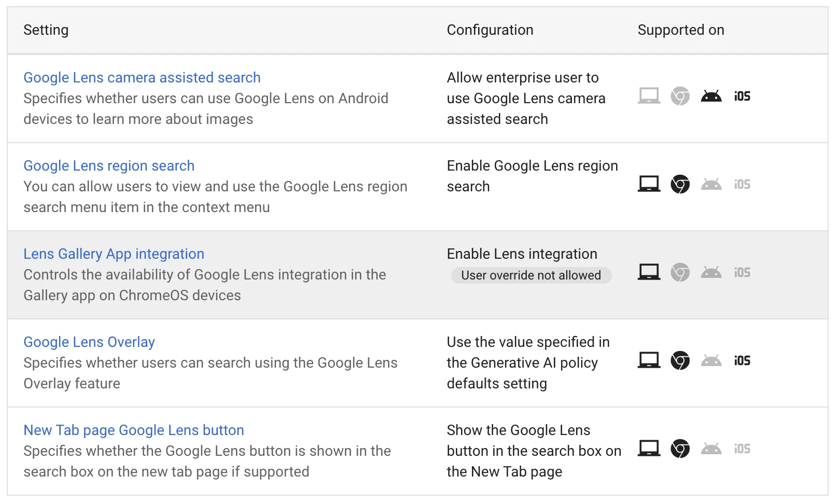
Task: Click laptop icon in Google Lens Overlay row
Action: click(x=649, y=360)
